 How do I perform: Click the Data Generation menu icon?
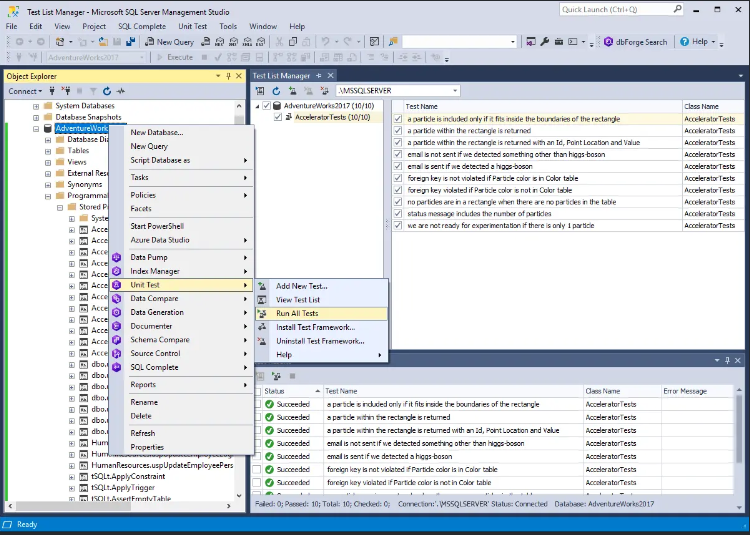tap(116, 312)
